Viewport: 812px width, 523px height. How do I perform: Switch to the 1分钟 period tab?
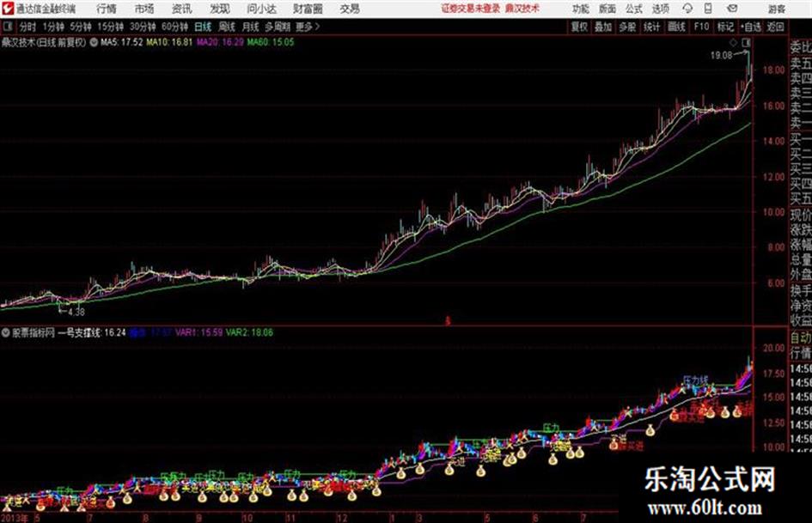tap(53, 27)
